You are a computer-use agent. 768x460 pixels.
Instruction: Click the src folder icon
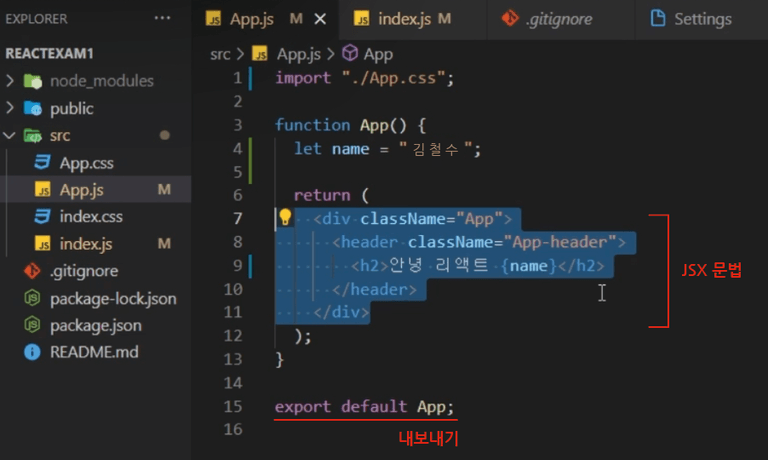tap(33, 135)
